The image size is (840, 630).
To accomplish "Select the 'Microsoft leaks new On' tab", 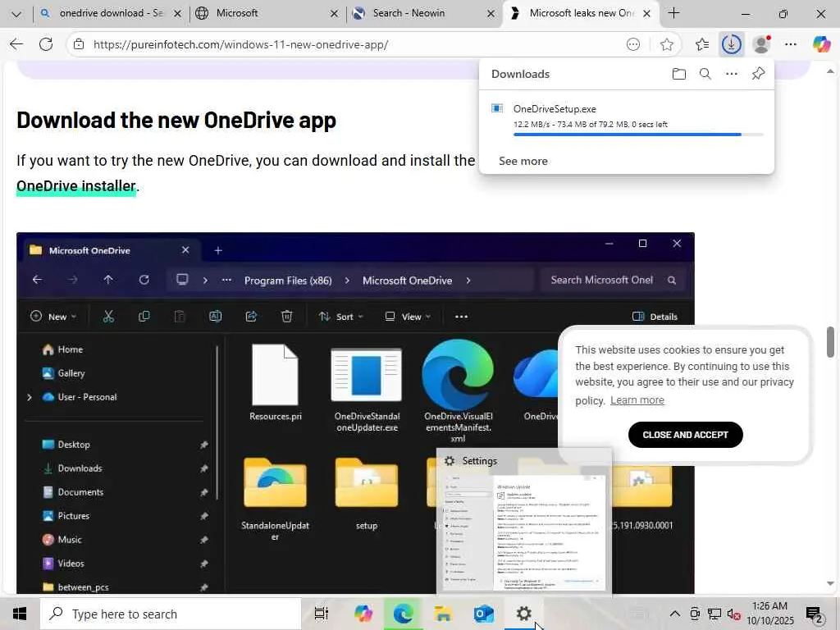I will coord(582,13).
